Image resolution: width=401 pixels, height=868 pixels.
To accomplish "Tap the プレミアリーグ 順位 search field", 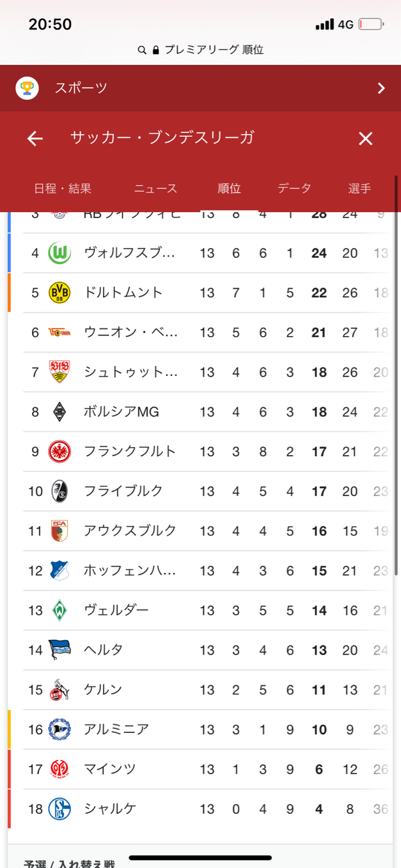I will (200, 50).
